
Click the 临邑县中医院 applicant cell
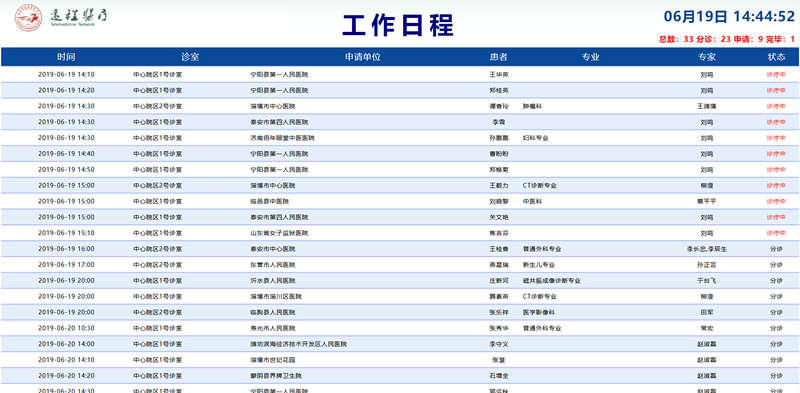point(269,201)
